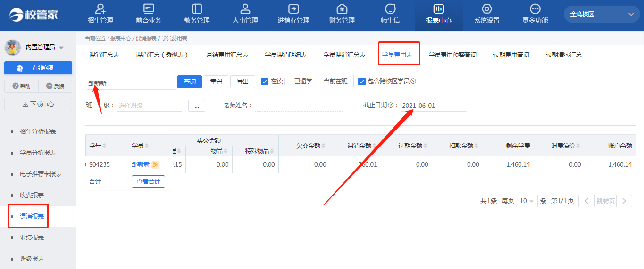Sort by 扣款金额 column
The height and width of the screenshot is (269, 644).
pos(476,146)
